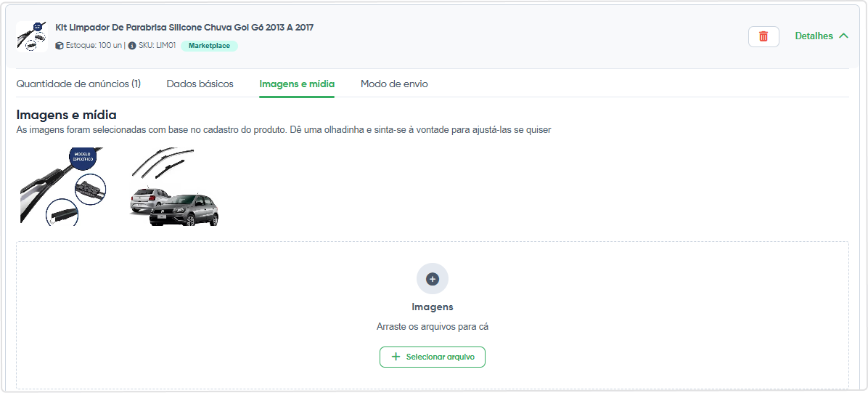Click the SKU: LIM01 text
This screenshot has width=868, height=393.
[x=157, y=46]
